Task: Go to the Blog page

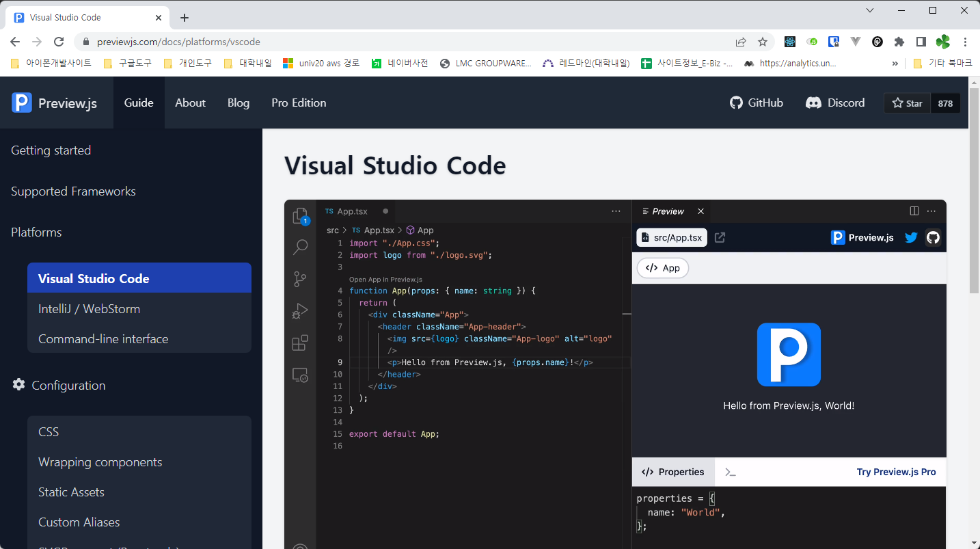Action: [x=239, y=103]
